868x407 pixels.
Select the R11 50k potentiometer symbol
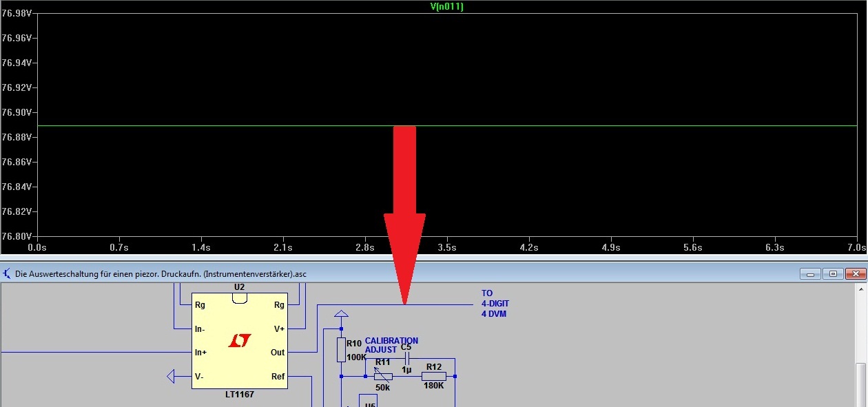(x=383, y=376)
